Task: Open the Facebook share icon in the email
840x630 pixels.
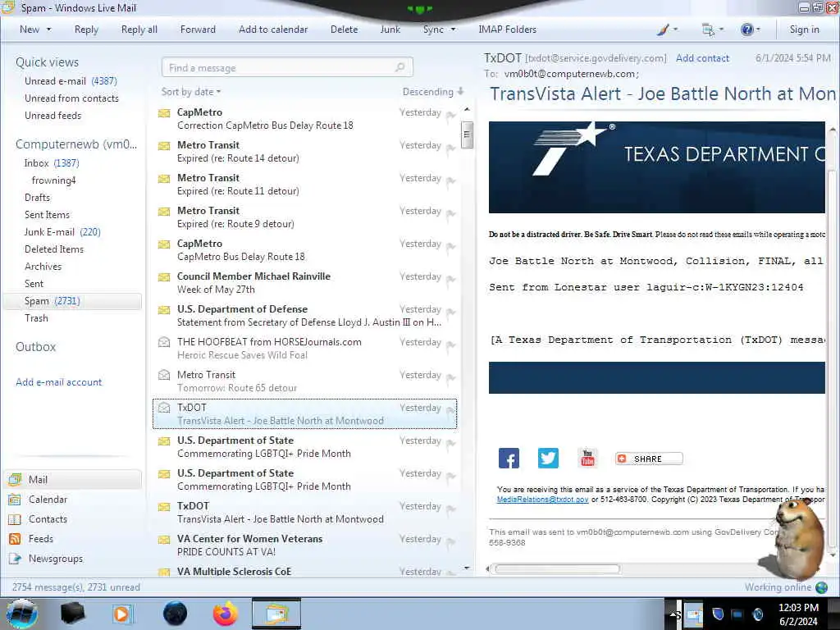Action: click(x=509, y=459)
